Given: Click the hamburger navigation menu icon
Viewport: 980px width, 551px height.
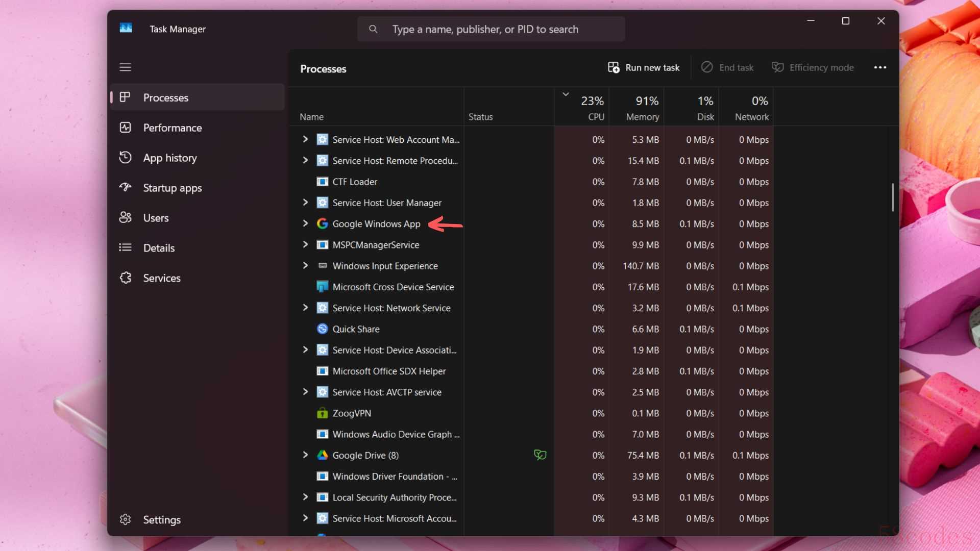Looking at the screenshot, I should pyautogui.click(x=125, y=67).
